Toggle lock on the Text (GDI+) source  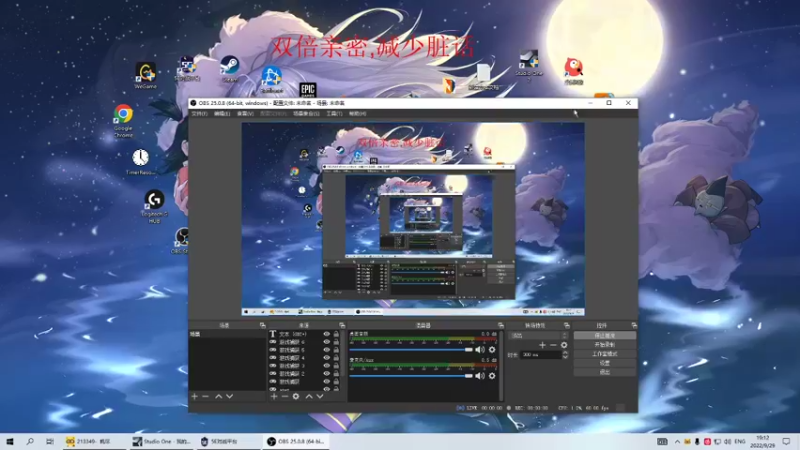tap(336, 334)
